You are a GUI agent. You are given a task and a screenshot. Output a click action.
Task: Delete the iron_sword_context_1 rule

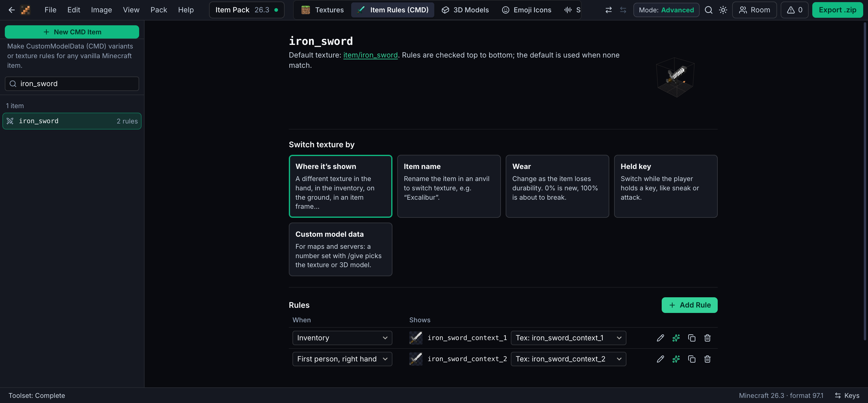pos(707,338)
